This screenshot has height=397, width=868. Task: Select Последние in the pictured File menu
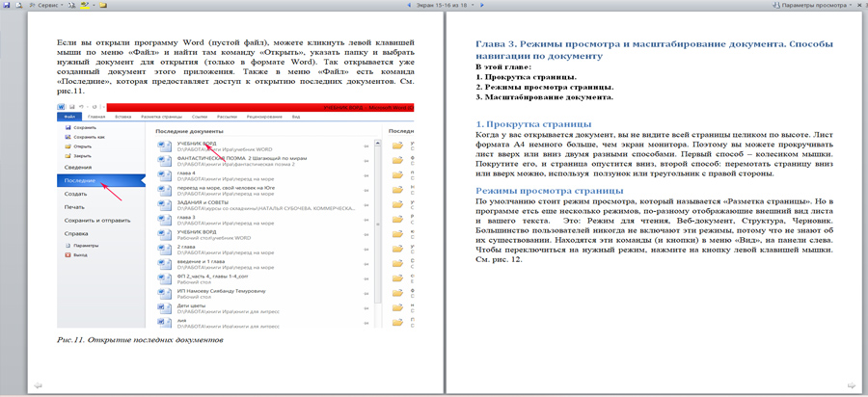coord(81,180)
